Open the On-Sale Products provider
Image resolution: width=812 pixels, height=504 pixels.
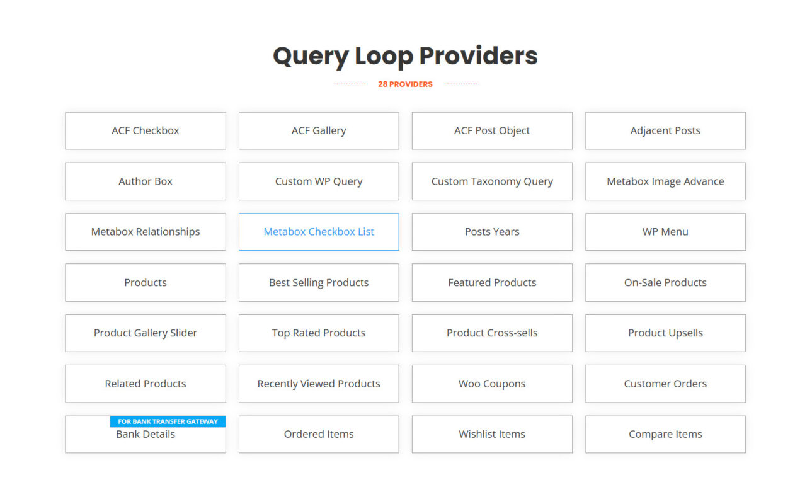point(665,282)
